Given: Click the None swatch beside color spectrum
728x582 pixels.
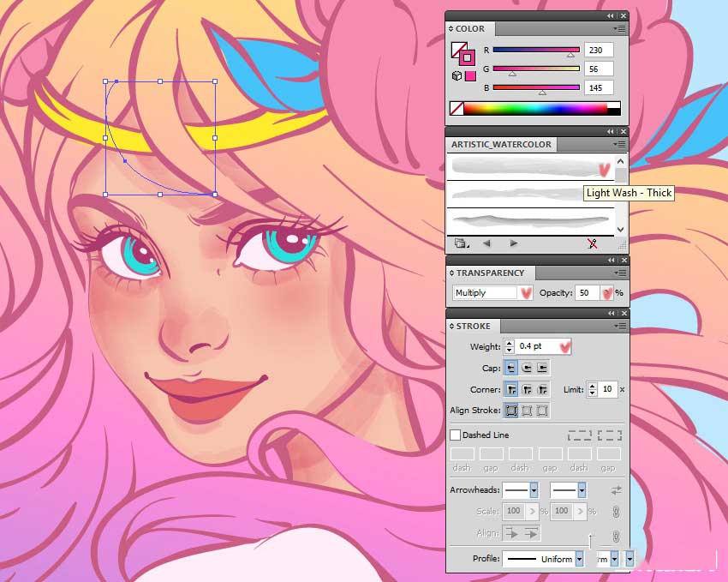Looking at the screenshot, I should tap(456, 109).
